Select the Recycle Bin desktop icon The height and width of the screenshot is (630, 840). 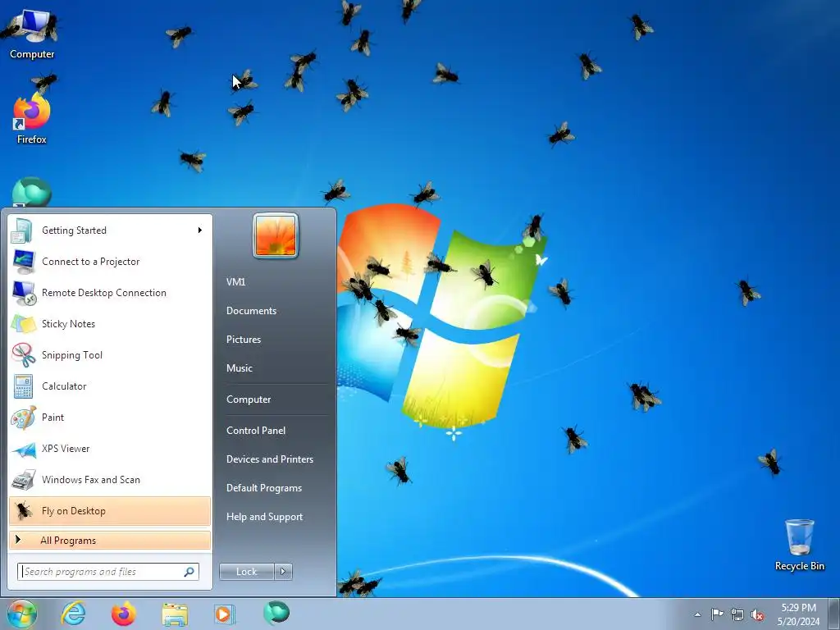point(799,546)
